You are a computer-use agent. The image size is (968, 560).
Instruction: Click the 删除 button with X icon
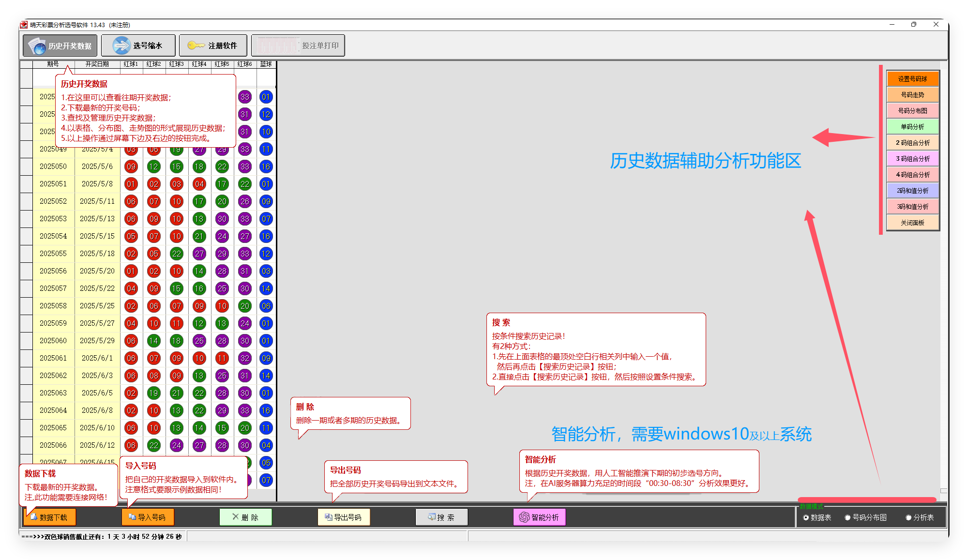(245, 517)
